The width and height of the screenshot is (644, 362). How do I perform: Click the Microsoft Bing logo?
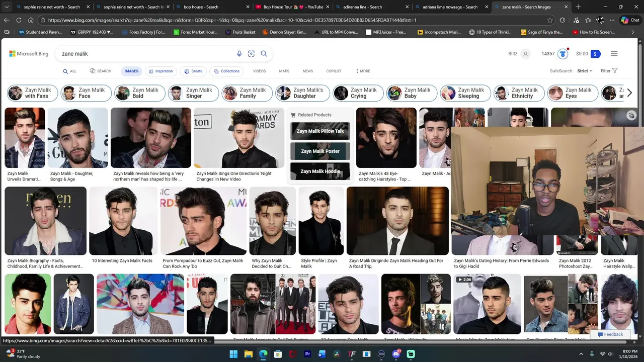pyautogui.click(x=29, y=54)
